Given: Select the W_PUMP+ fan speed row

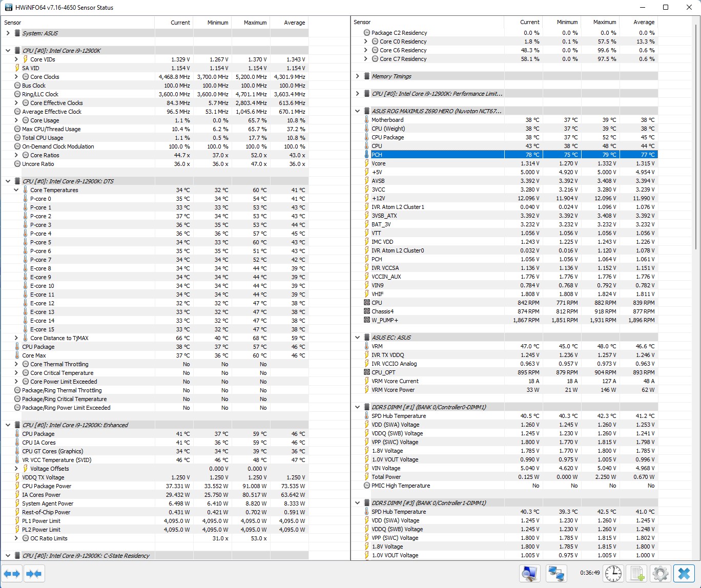Looking at the screenshot, I should 504,320.
